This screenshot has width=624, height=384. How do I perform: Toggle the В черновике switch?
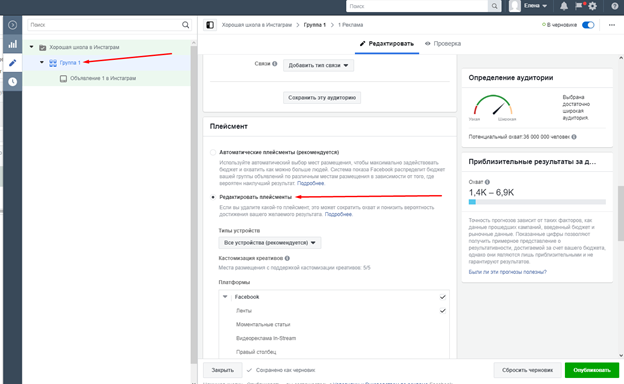pos(588,25)
